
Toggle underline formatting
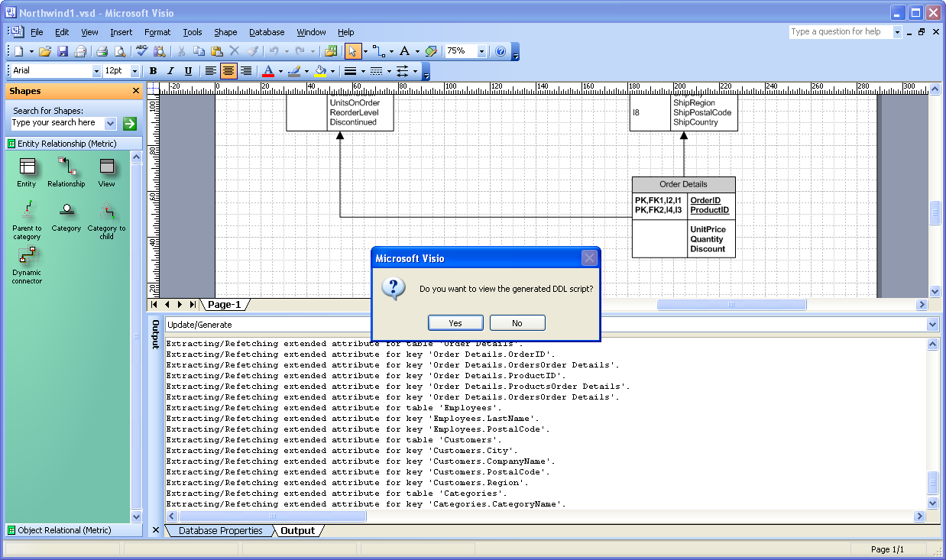click(x=187, y=70)
